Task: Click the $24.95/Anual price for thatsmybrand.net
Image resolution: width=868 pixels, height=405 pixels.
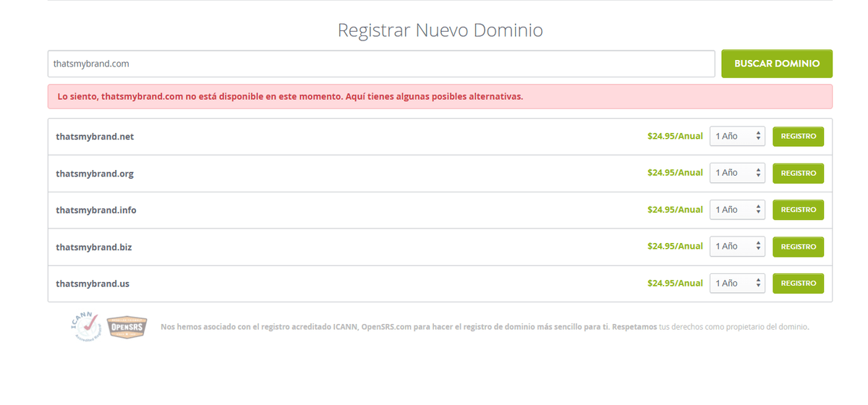Action: click(675, 136)
